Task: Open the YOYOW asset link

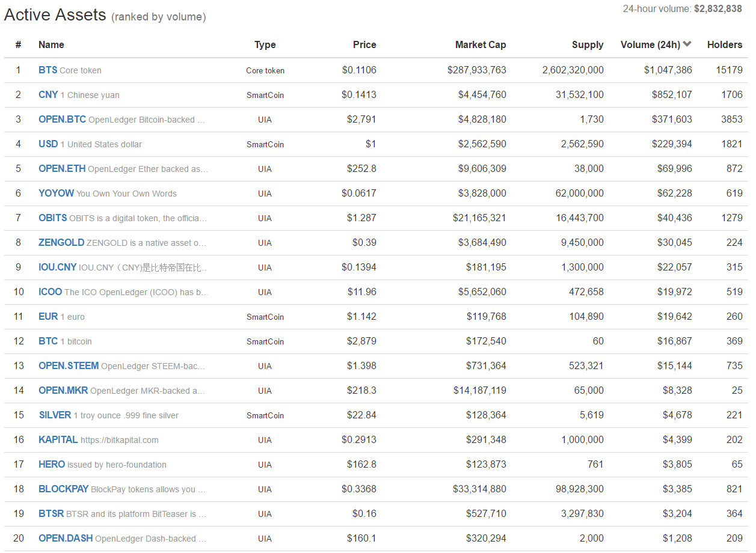Action: [x=56, y=194]
